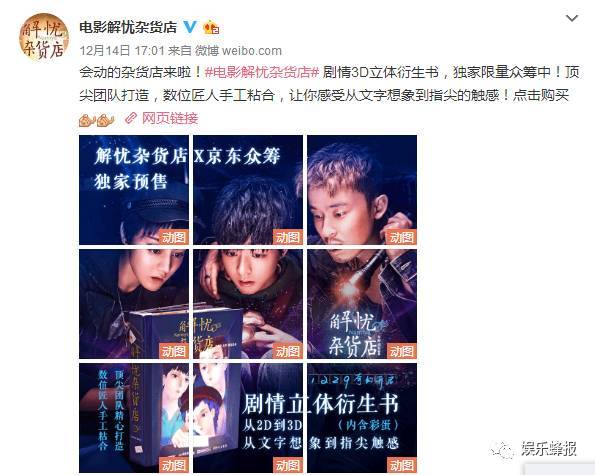Open thumbnail with 1229 and 内含彩蛋 text
Image resolution: width=595 pixels, height=475 pixels.
(362, 418)
